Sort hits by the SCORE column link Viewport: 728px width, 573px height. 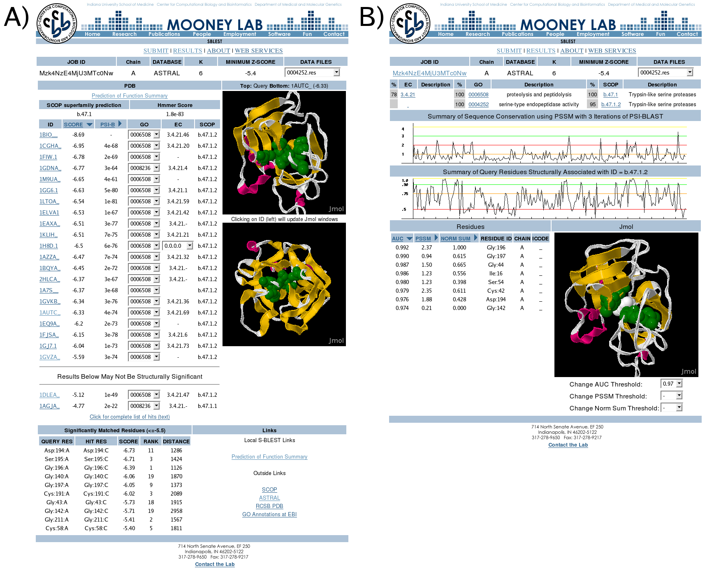tap(73, 124)
